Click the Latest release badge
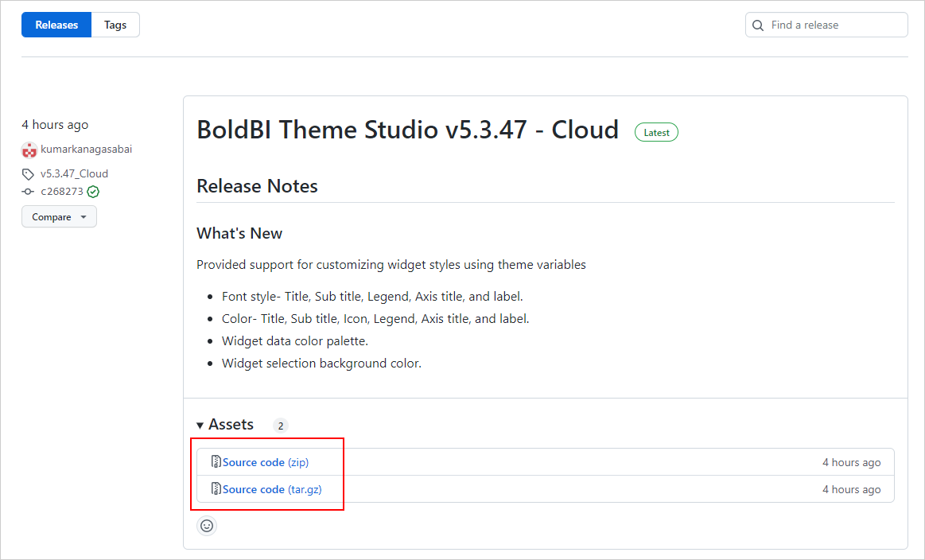The height and width of the screenshot is (560, 925). tap(656, 132)
